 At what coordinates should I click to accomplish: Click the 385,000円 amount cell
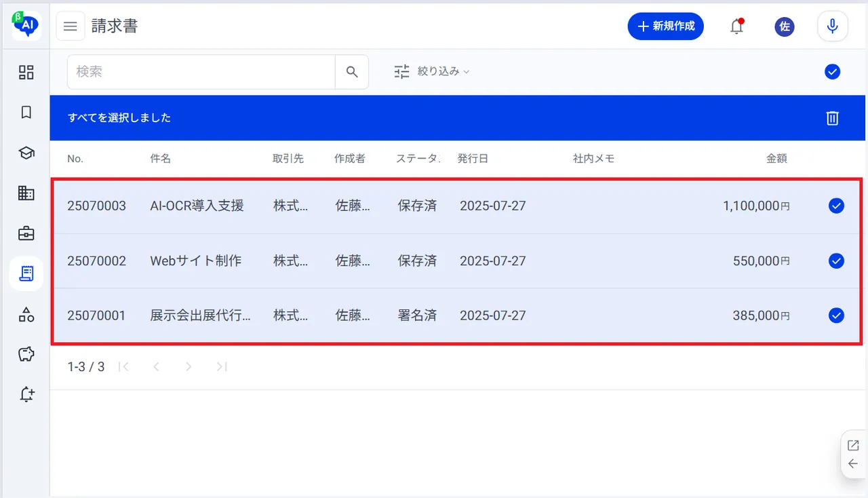tap(762, 315)
